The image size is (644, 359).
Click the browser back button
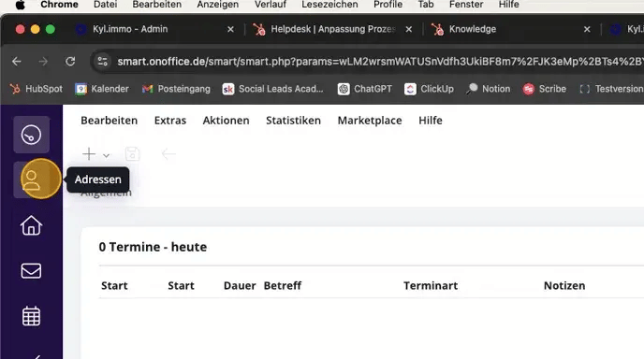pyautogui.click(x=17, y=62)
